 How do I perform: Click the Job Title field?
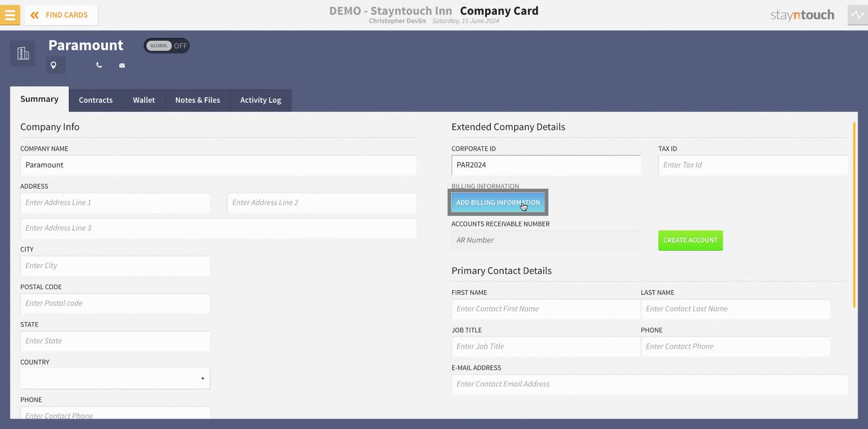(x=546, y=347)
